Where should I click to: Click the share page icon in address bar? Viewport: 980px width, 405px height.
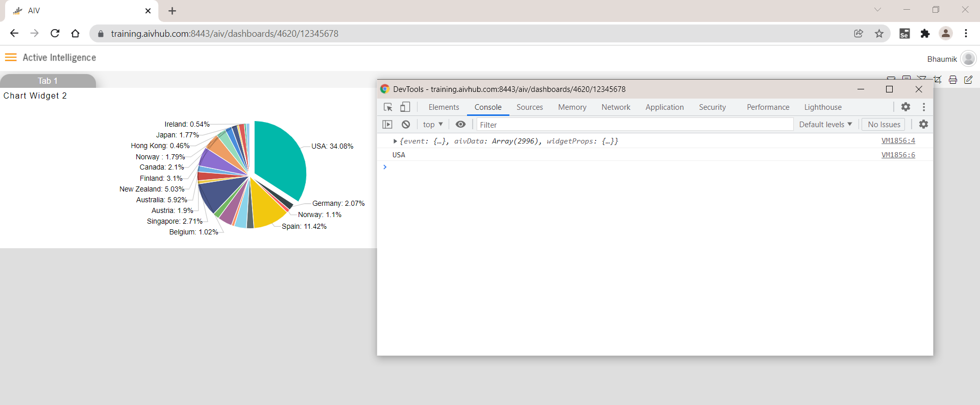859,33
